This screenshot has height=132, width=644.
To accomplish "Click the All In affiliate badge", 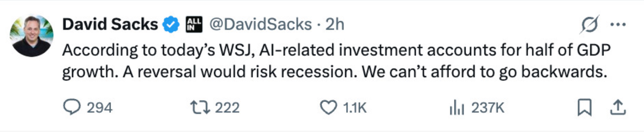I will (x=194, y=24).
